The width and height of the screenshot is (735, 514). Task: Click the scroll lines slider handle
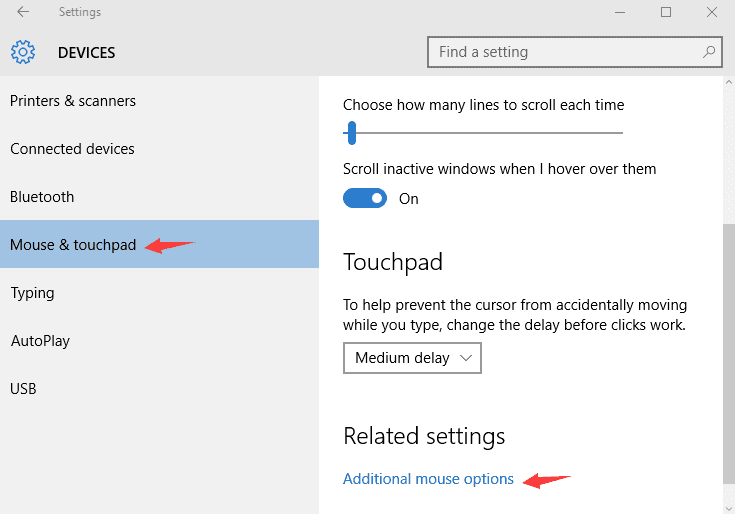click(x=352, y=133)
